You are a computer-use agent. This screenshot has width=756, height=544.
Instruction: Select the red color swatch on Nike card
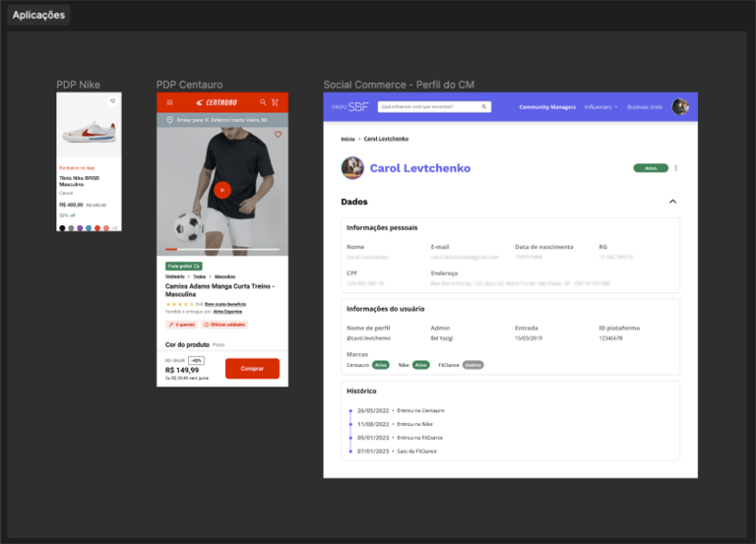pos(96,228)
